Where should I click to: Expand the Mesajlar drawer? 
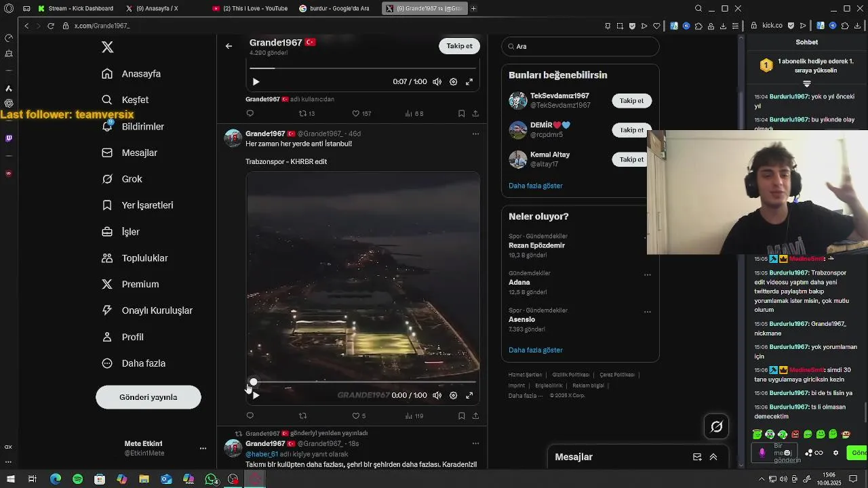(713, 457)
